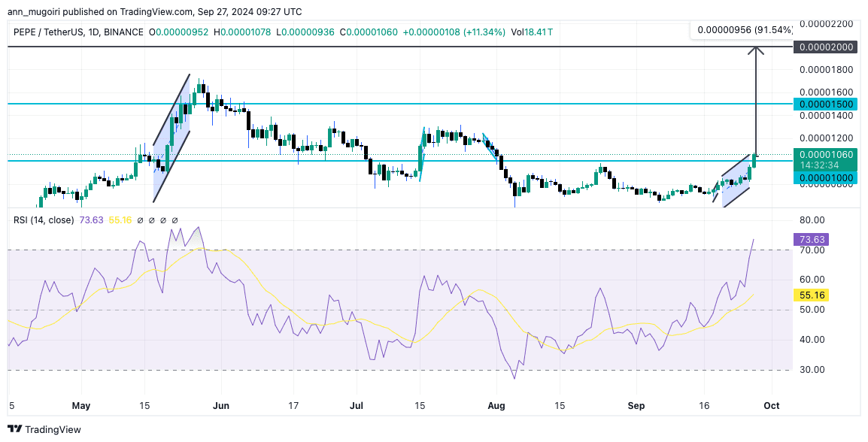Click the ann_mugoiri publisher link
Viewport: 868px width, 442px height.
point(34,11)
